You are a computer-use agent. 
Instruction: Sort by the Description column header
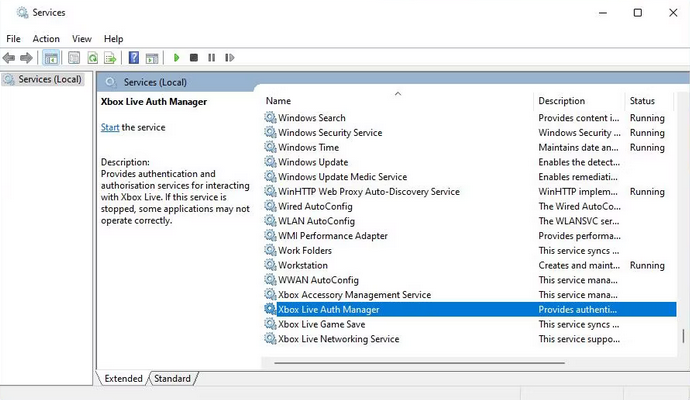(x=562, y=101)
